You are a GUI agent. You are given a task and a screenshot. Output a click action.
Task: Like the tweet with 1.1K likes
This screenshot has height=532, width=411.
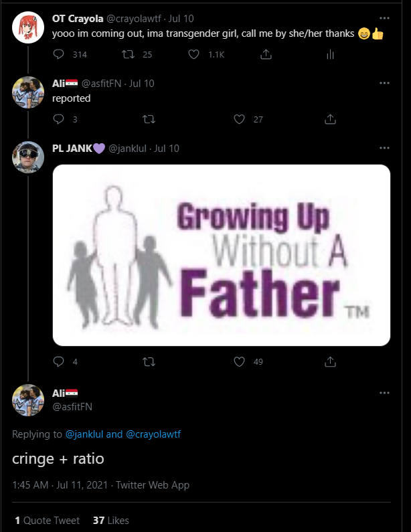click(x=195, y=54)
